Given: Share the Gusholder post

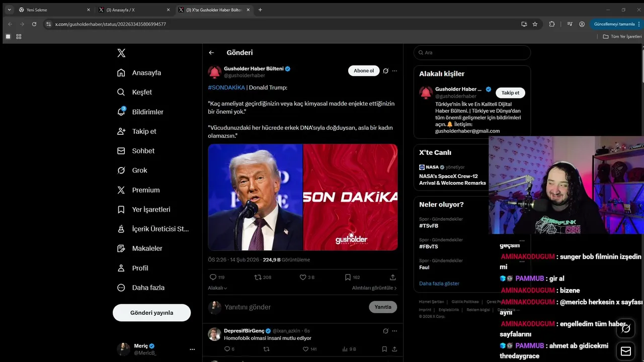Looking at the screenshot, I should (393, 277).
